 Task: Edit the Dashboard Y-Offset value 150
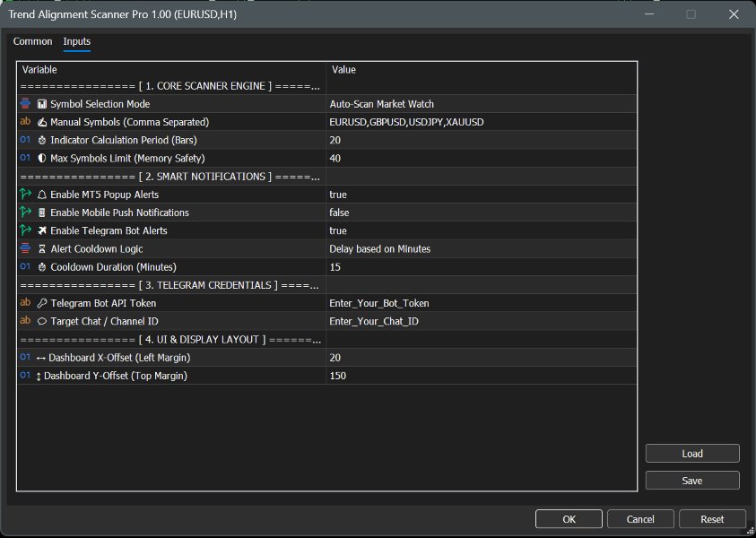pyautogui.click(x=482, y=376)
